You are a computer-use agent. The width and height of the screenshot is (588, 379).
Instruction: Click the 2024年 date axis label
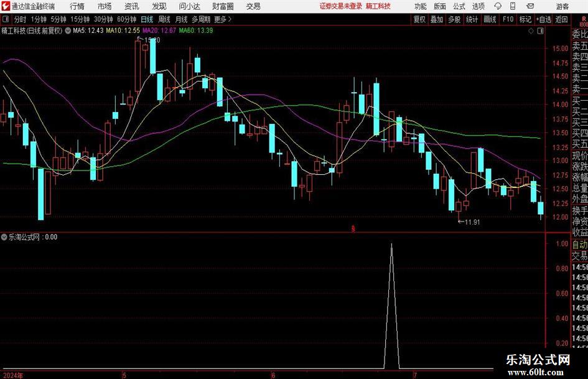click(13, 375)
